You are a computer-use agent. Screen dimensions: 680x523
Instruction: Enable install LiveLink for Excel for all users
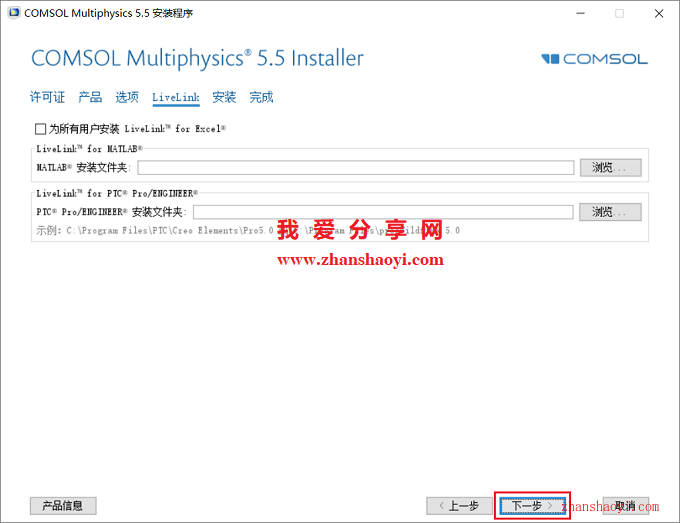[40, 129]
